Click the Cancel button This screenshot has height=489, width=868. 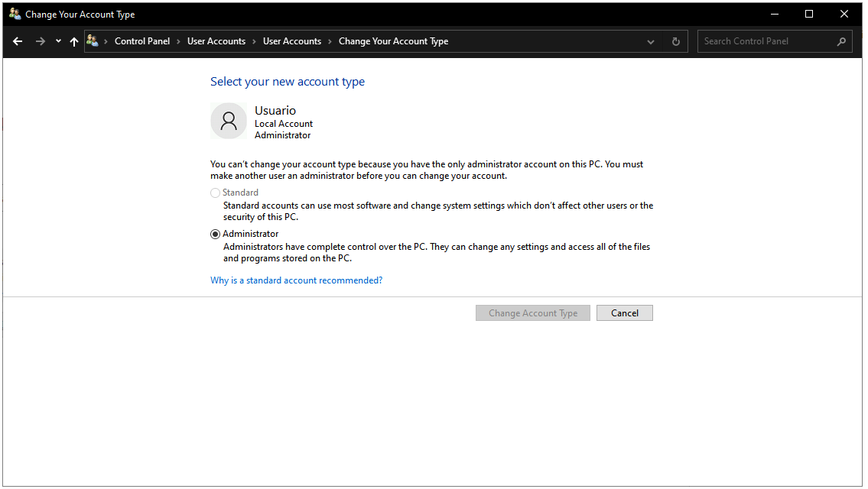(624, 313)
